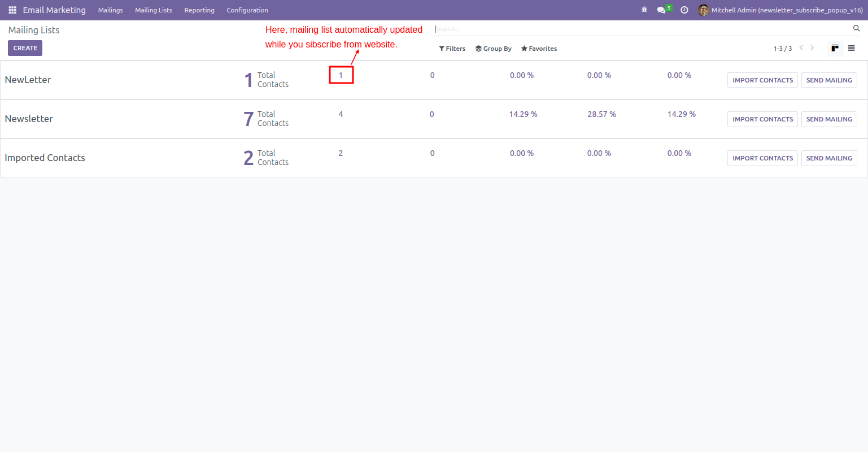Open the Mailings menu
This screenshot has width=868, height=452.
click(110, 10)
